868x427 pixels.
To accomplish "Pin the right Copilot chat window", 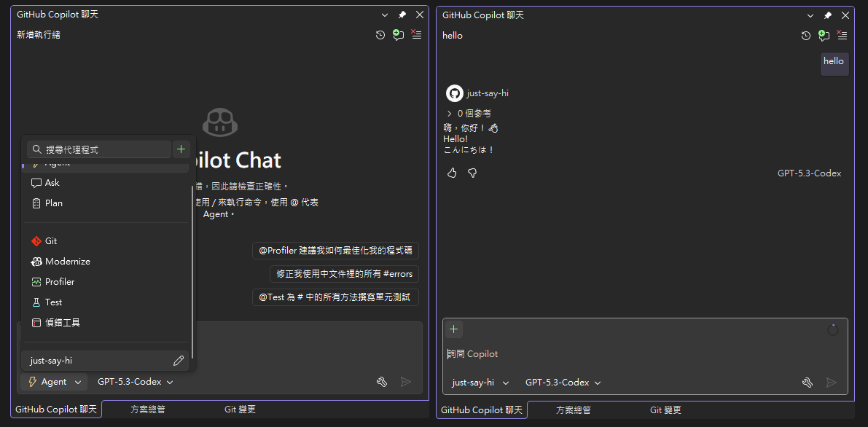I will (x=828, y=15).
